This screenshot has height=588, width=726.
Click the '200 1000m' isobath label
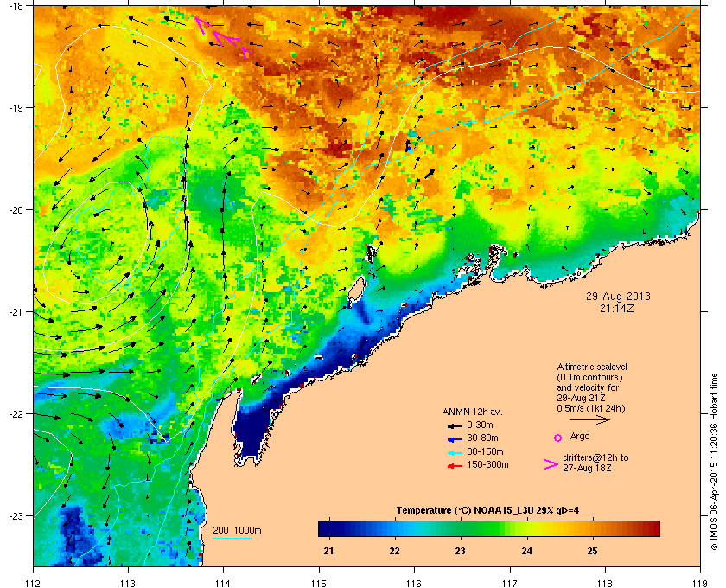(x=237, y=531)
